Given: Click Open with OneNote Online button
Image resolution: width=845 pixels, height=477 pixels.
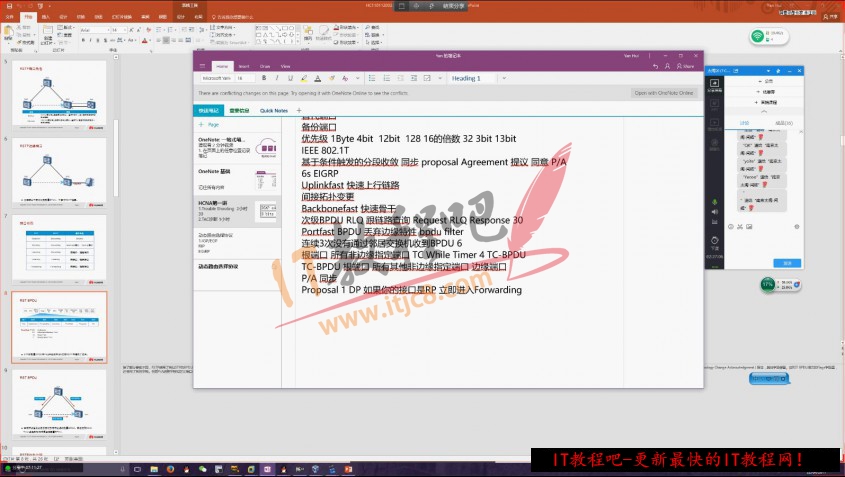Looking at the screenshot, I should pyautogui.click(x=664, y=93).
